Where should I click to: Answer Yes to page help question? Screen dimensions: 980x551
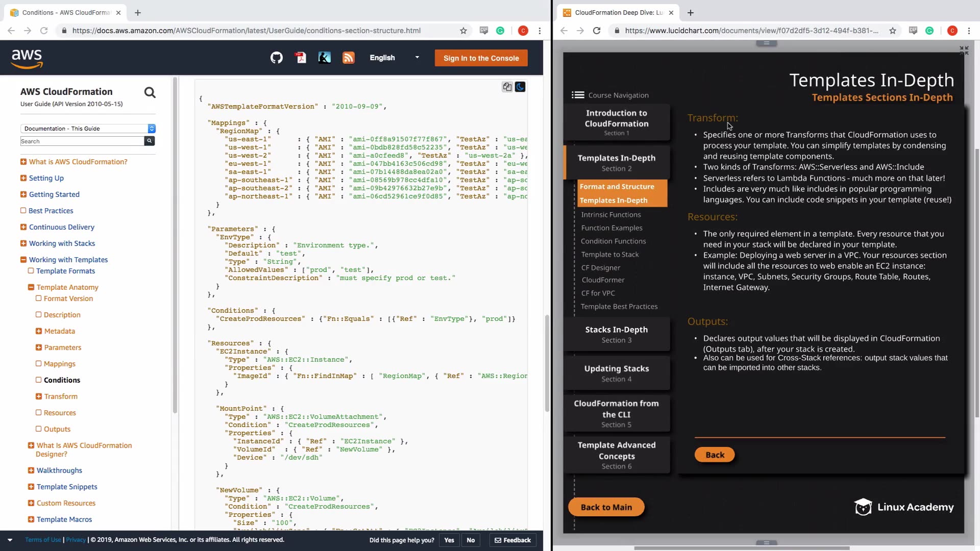pyautogui.click(x=449, y=540)
